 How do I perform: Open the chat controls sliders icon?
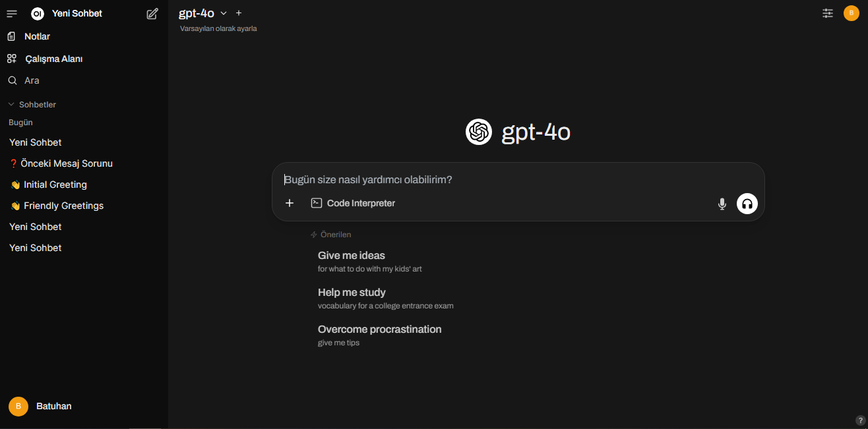coord(828,13)
